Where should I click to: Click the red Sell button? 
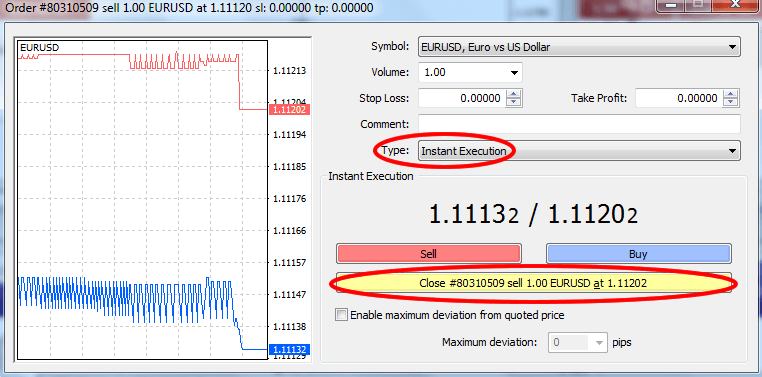429,254
